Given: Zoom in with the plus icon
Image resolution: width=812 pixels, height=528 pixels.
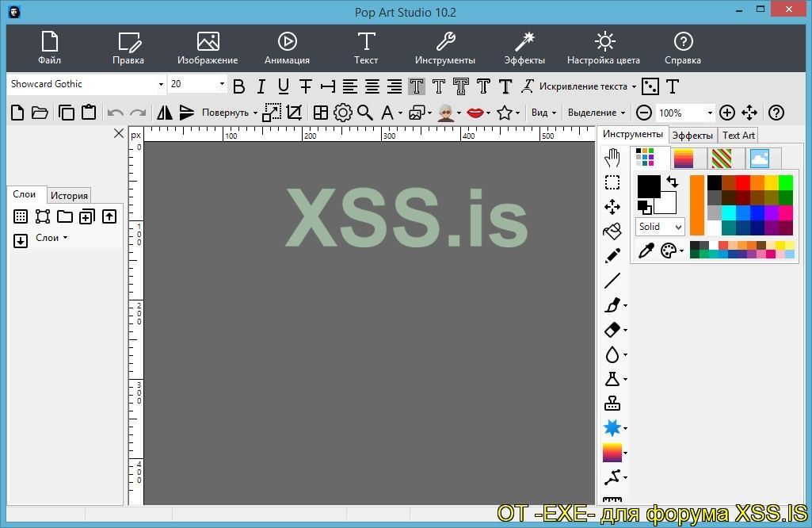Looking at the screenshot, I should tap(727, 113).
